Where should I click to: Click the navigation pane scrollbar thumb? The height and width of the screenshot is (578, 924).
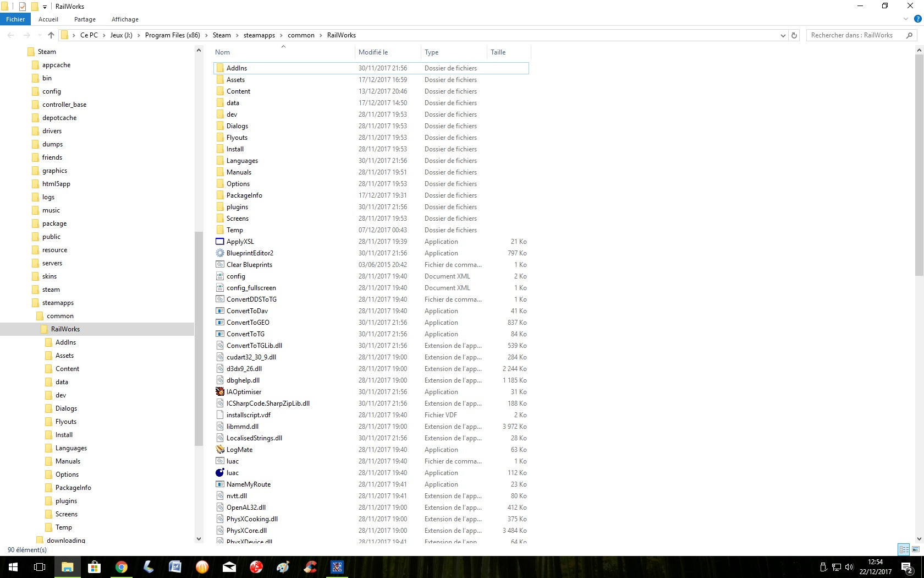(x=199, y=339)
